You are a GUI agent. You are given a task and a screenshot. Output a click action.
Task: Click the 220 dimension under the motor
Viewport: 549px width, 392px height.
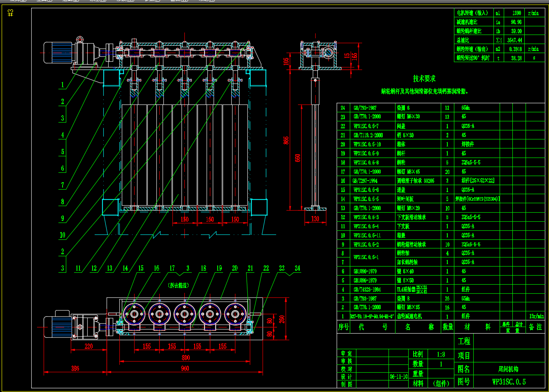[x=88, y=346]
